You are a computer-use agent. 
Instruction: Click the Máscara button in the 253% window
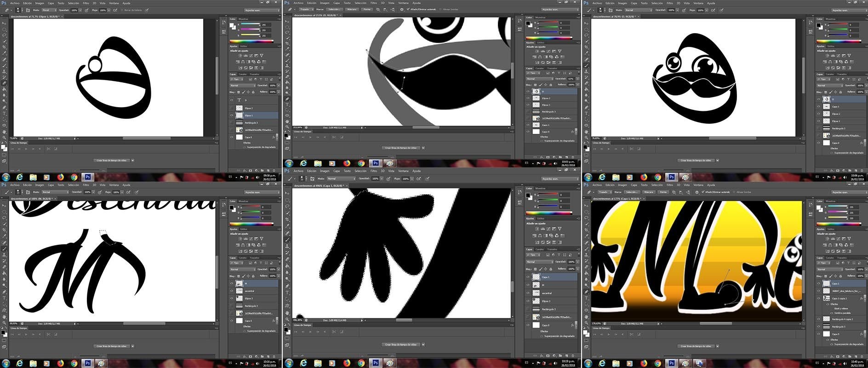[x=352, y=9]
